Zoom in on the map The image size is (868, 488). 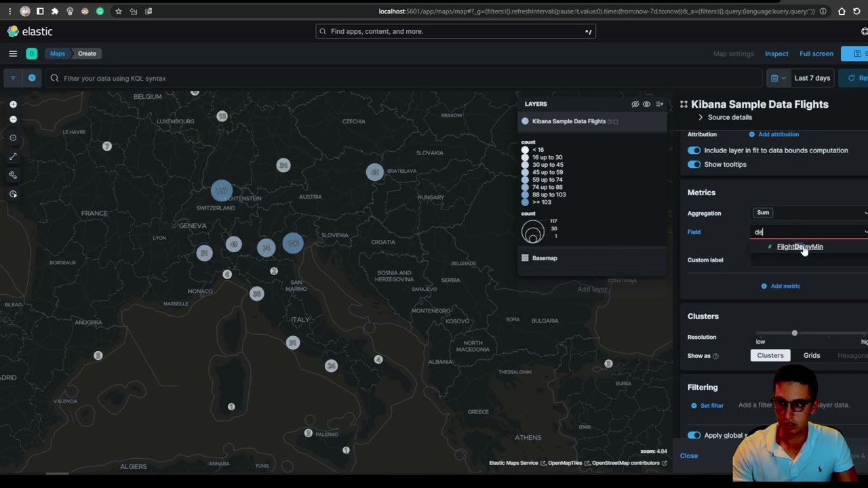(13, 104)
